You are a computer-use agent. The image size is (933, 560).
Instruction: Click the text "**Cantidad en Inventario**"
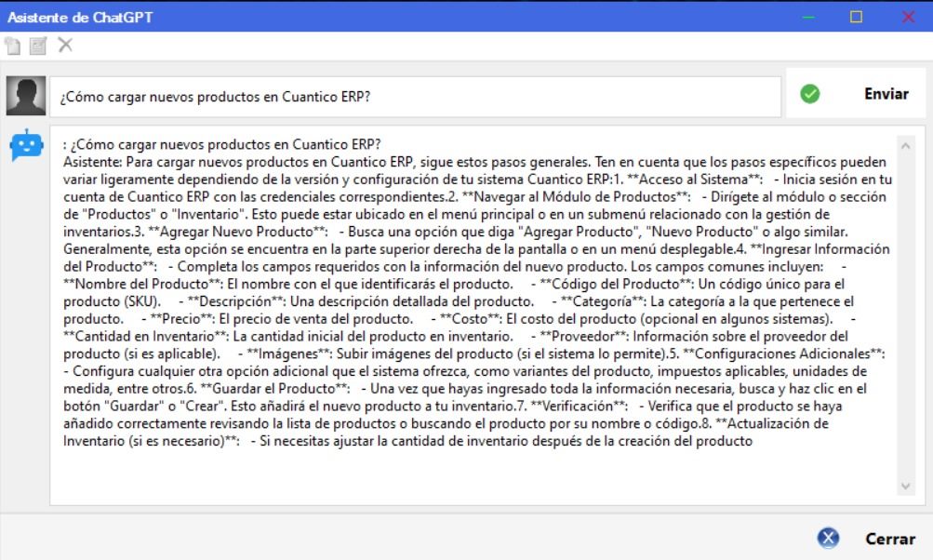pos(145,336)
